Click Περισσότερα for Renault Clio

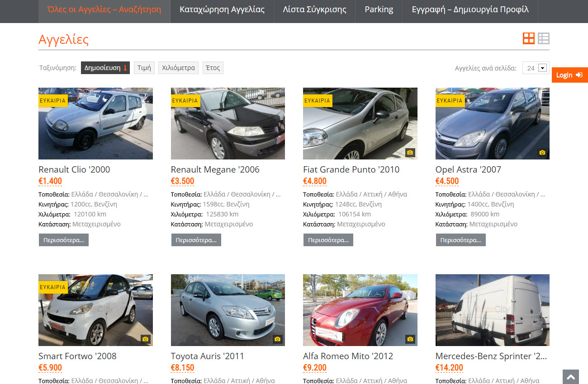[64, 240]
